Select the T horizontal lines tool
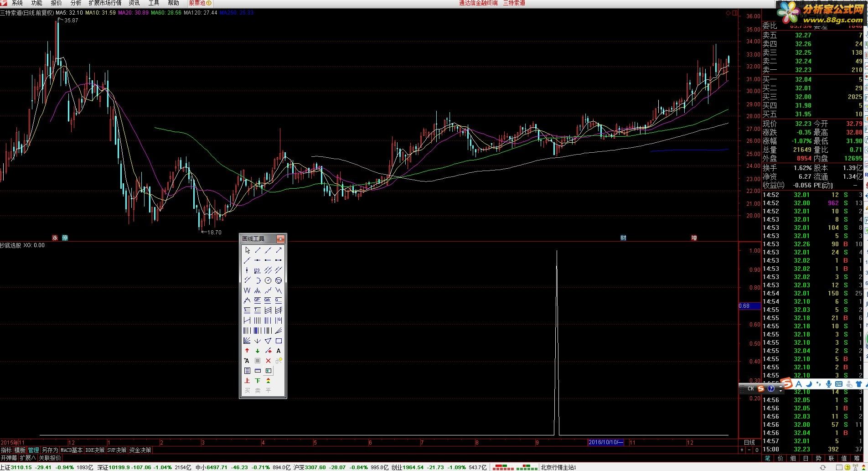This screenshot has width=868, height=471. (x=258, y=310)
